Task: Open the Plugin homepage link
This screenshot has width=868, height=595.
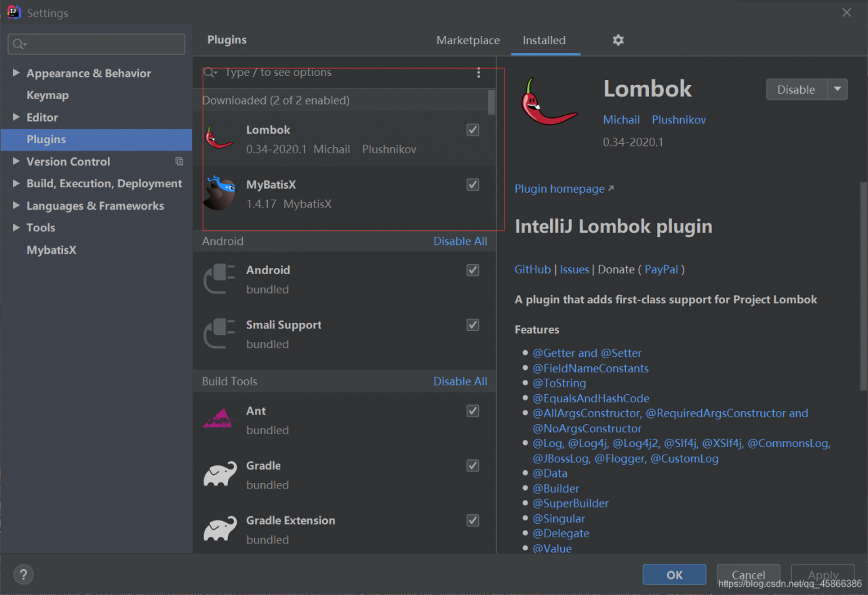Action: pos(564,189)
